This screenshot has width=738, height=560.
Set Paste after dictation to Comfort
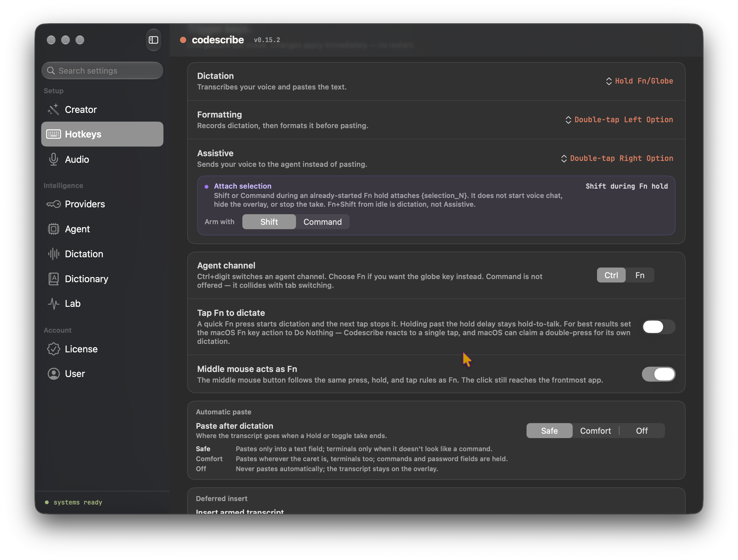pos(595,431)
